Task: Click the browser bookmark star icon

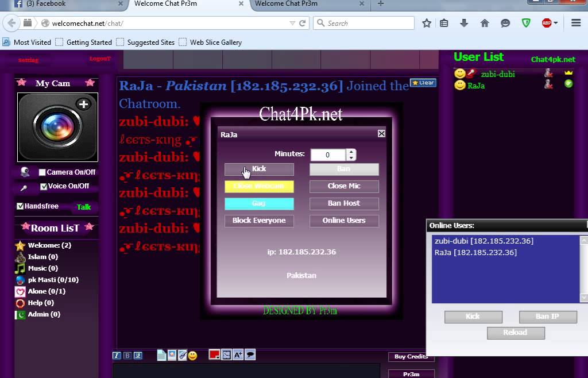Action: (427, 23)
